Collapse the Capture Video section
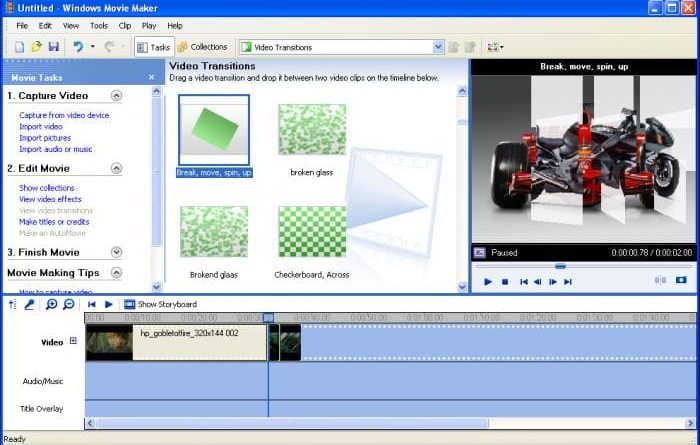700x445 pixels. 116,96
